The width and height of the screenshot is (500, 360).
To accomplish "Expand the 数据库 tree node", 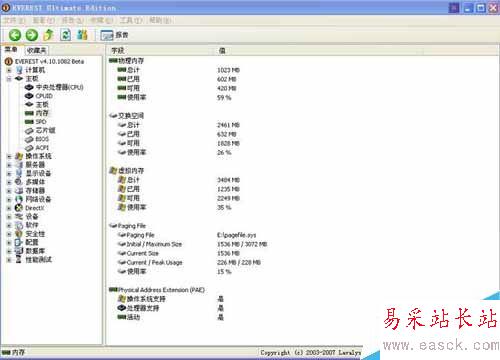I will 9,251.
